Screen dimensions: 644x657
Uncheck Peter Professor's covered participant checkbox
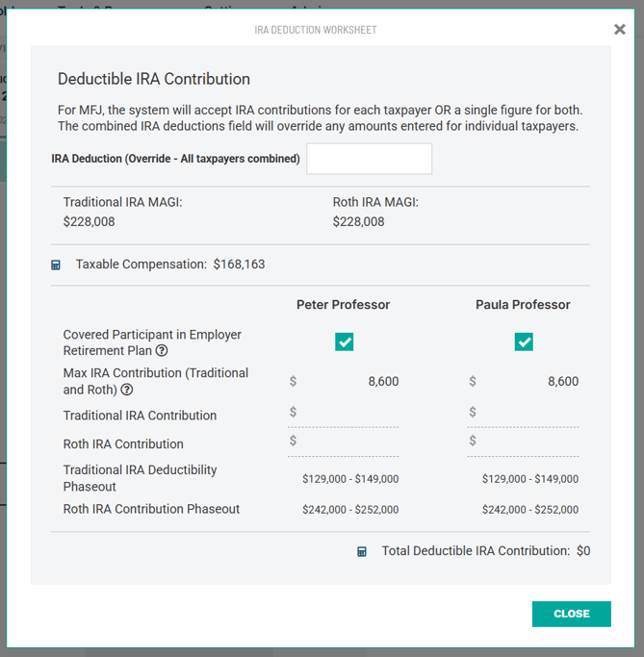pyautogui.click(x=344, y=341)
